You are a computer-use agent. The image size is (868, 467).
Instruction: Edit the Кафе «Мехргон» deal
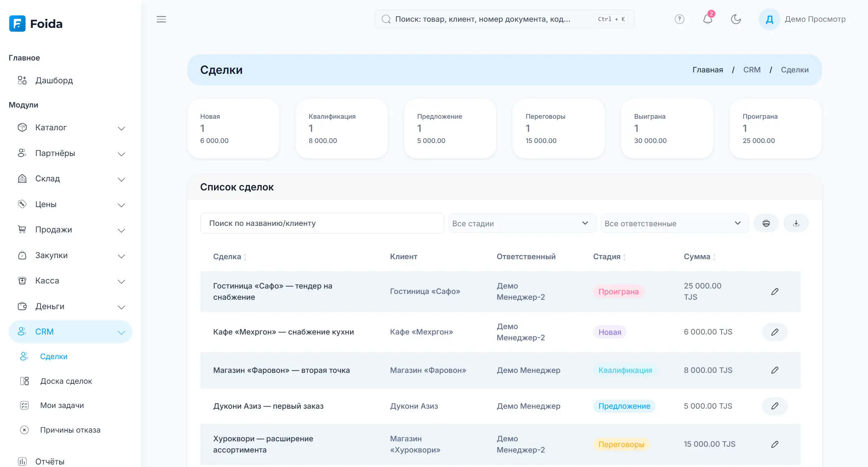pyautogui.click(x=775, y=332)
